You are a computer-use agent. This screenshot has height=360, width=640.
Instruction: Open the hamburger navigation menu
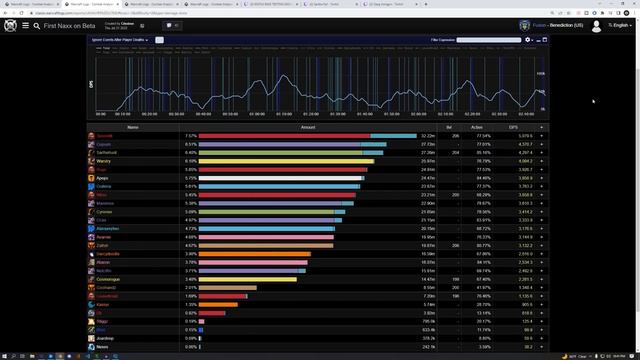click(x=25, y=25)
